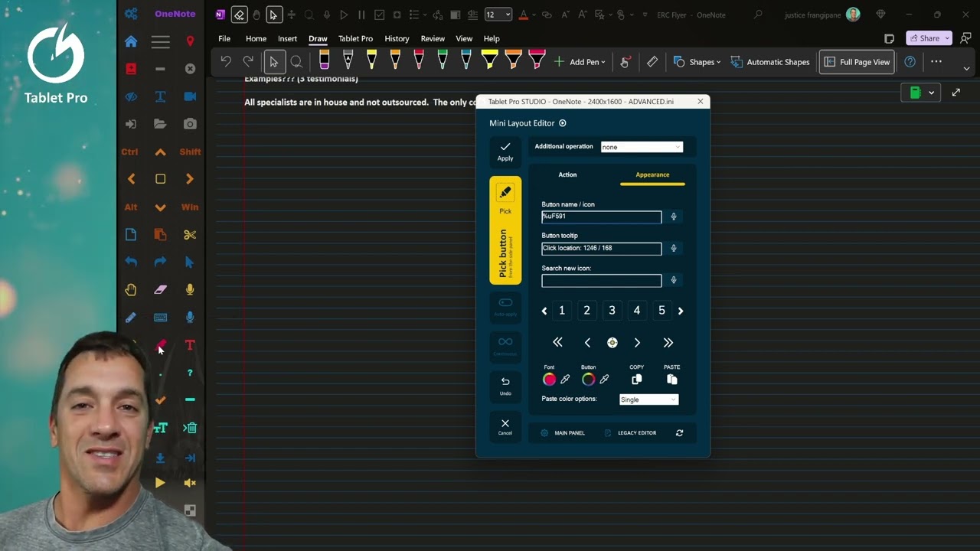
Task: Click the blue home icon in side panel
Action: pyautogui.click(x=131, y=41)
